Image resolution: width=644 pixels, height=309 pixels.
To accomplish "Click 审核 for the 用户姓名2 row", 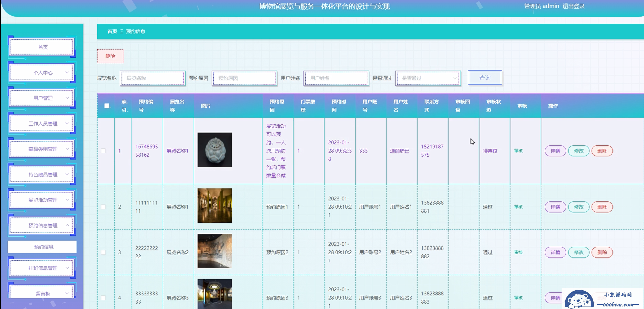I will [x=519, y=253].
